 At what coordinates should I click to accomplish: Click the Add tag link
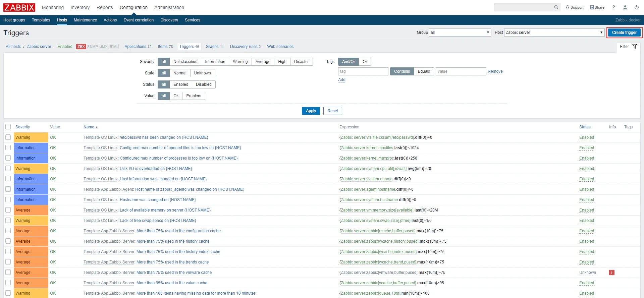click(x=342, y=80)
